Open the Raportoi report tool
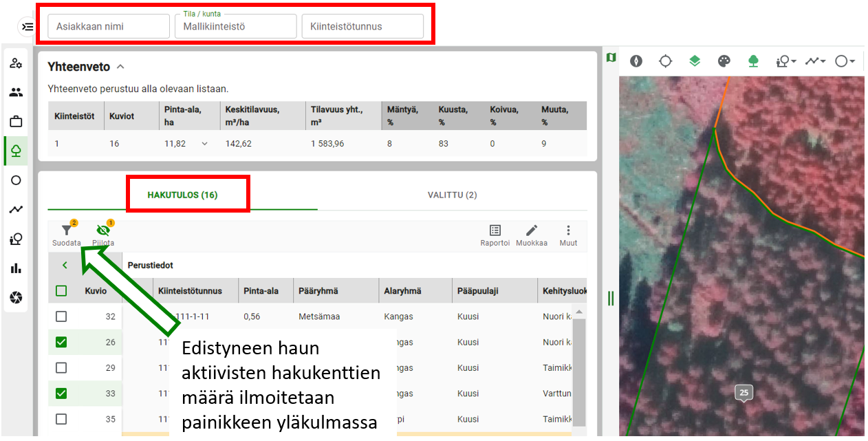868x441 pixels. [495, 235]
